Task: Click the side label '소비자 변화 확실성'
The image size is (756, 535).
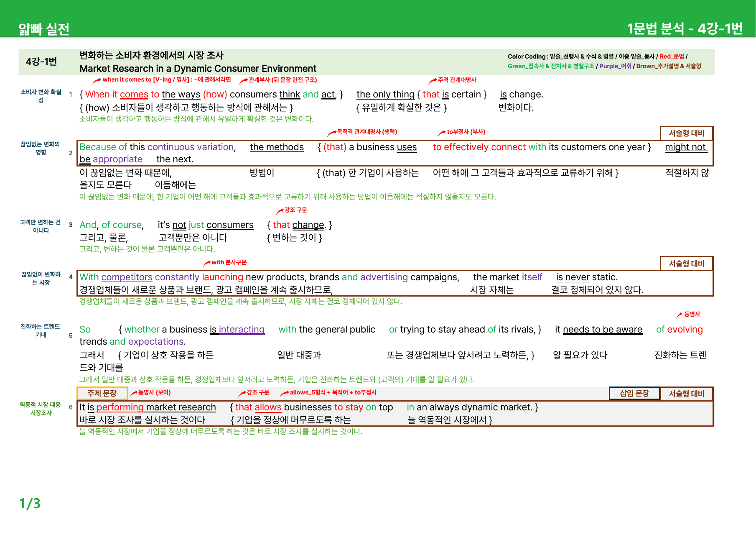Action: coord(41,96)
